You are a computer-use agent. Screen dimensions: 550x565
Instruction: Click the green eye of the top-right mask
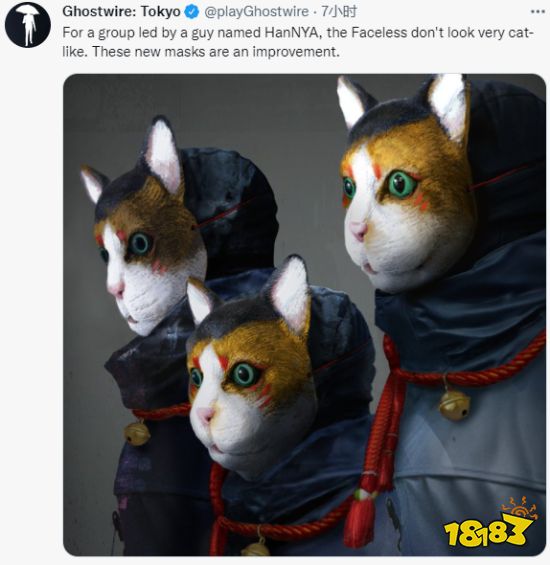[402, 184]
